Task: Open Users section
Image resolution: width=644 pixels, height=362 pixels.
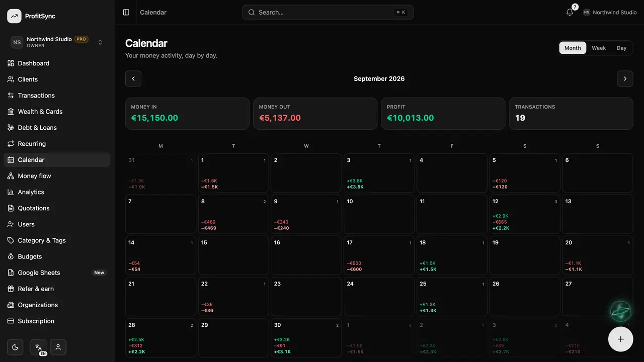Action: pos(57,224)
